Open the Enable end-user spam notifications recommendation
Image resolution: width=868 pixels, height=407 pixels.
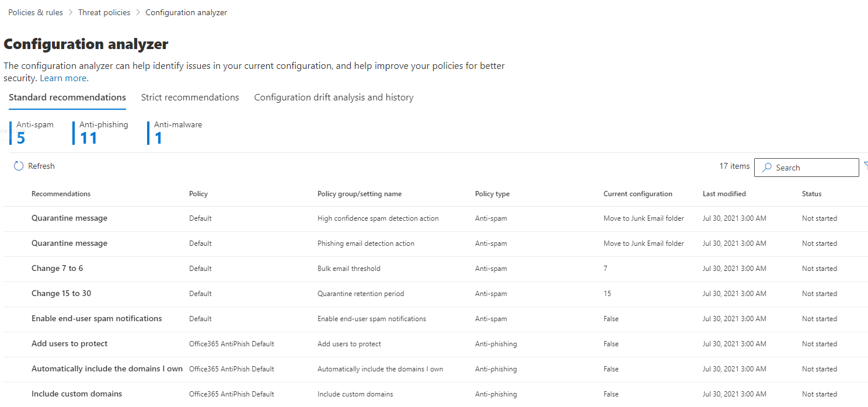(x=96, y=319)
